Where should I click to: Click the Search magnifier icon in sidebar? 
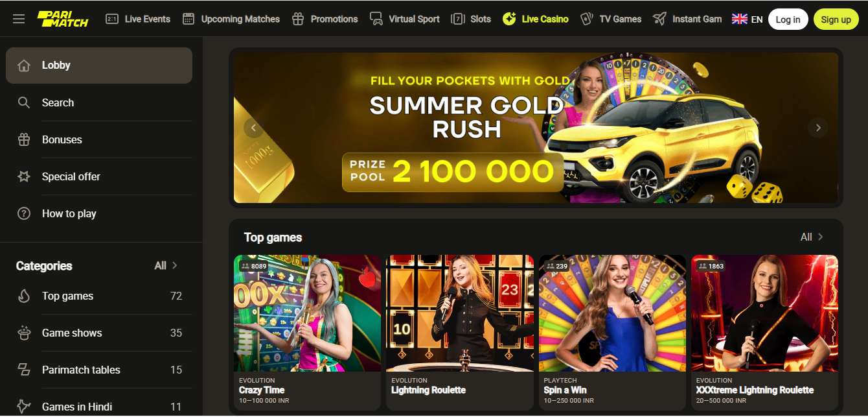[x=24, y=102]
